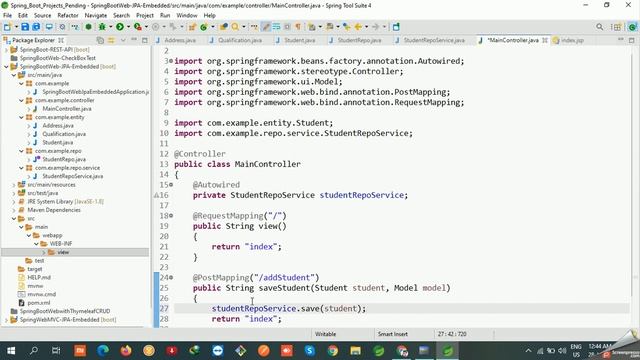Open Windows Start menu
This screenshot has height=360, width=640.
click(x=11, y=351)
